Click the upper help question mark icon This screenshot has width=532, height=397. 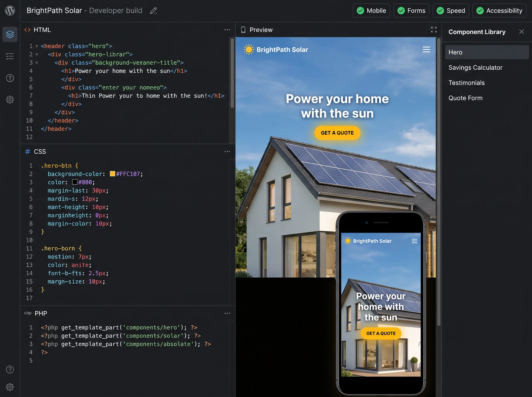point(10,78)
